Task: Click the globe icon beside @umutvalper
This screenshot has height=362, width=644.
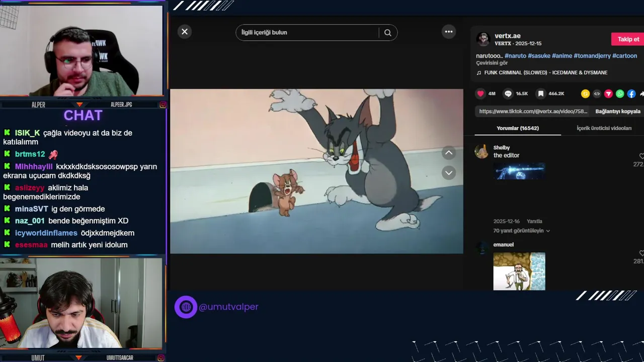Action: (x=186, y=307)
